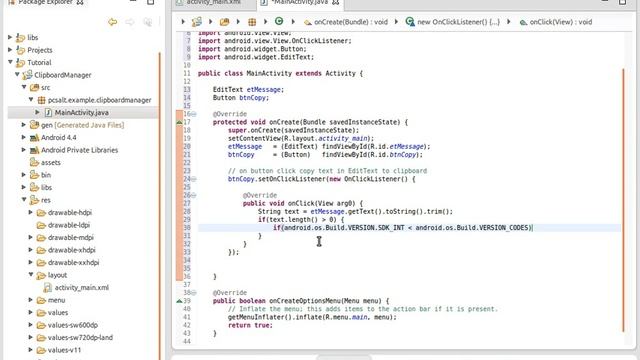Open breadcrumb dropdown arrow before new OnClickListener()
The width and height of the screenshot is (640, 360).
396,22
